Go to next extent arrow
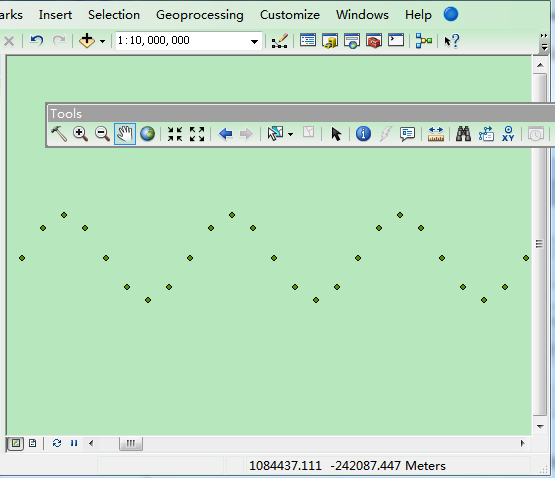This screenshot has height=478, width=555. (x=246, y=134)
